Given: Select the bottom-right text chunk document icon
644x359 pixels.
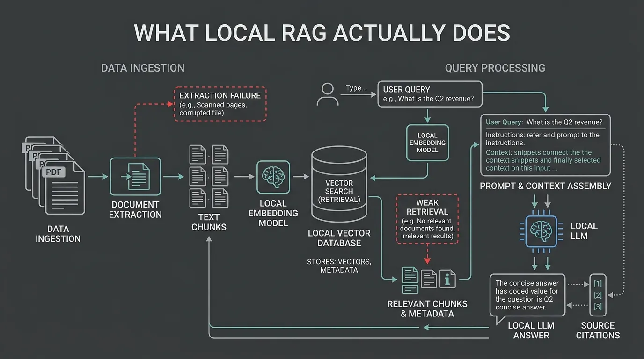Looking at the screenshot, I should [x=220, y=198].
